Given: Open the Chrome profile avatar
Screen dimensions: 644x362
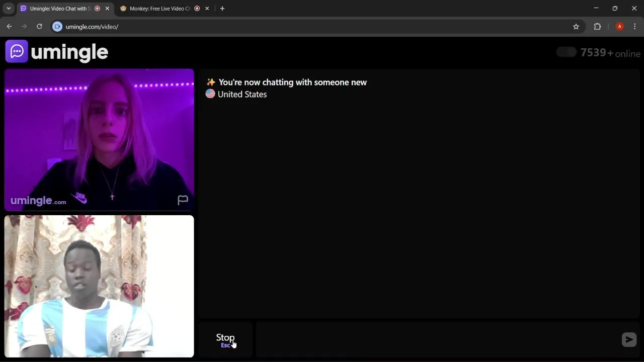Looking at the screenshot, I should (x=620, y=27).
